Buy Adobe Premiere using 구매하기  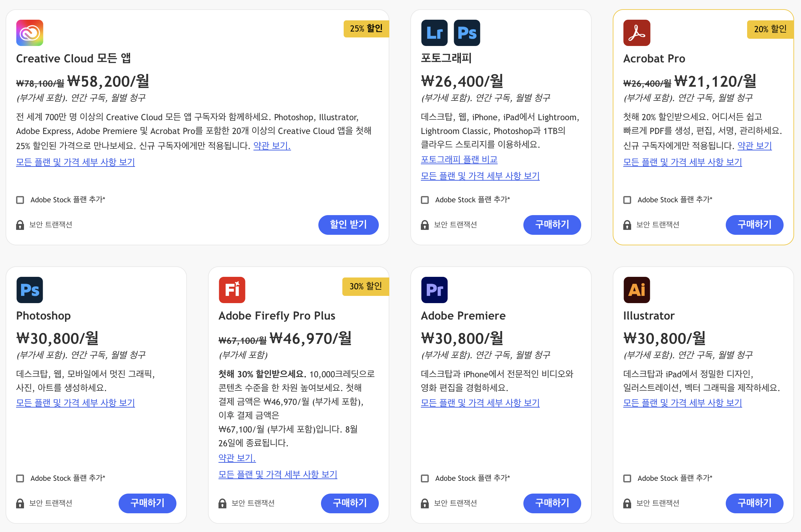coord(552,503)
